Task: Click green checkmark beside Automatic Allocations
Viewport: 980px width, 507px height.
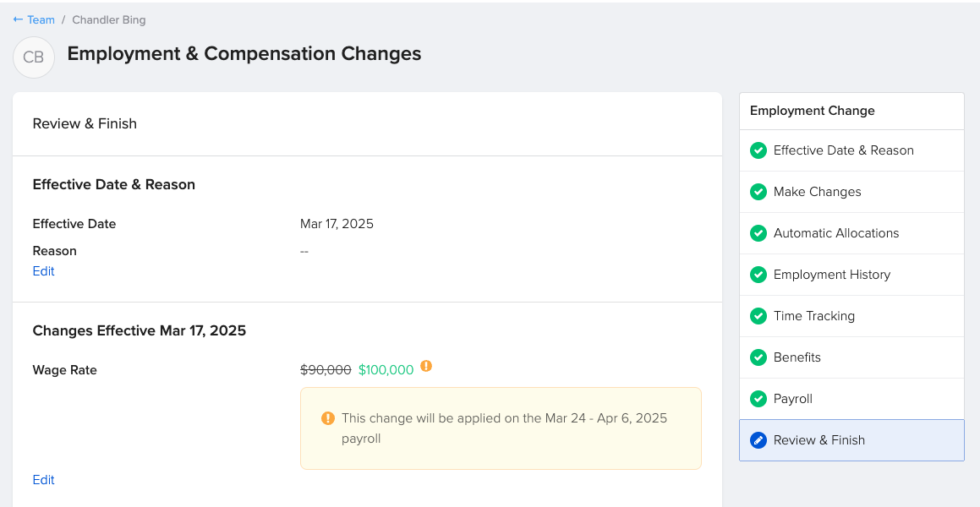Action: tap(758, 233)
